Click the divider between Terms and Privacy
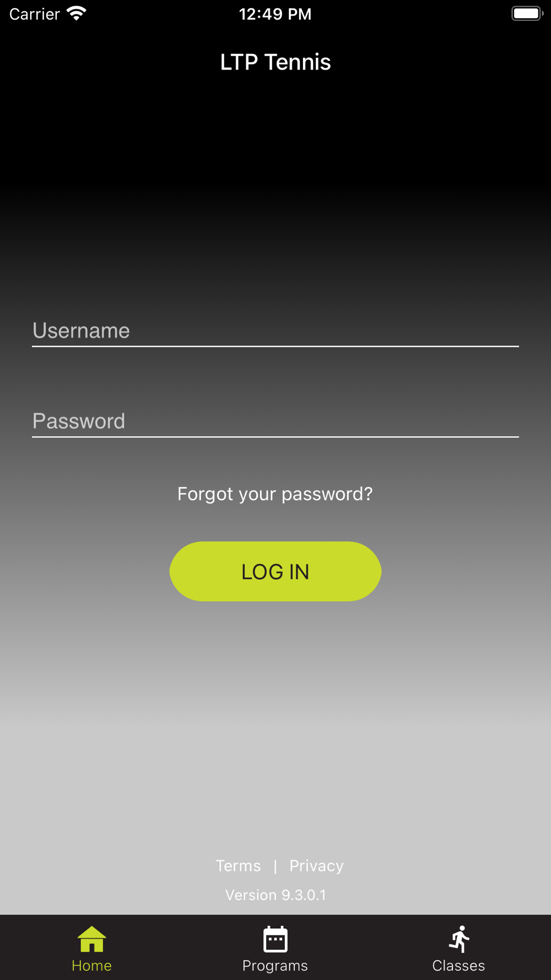551x980 pixels. 275,866
